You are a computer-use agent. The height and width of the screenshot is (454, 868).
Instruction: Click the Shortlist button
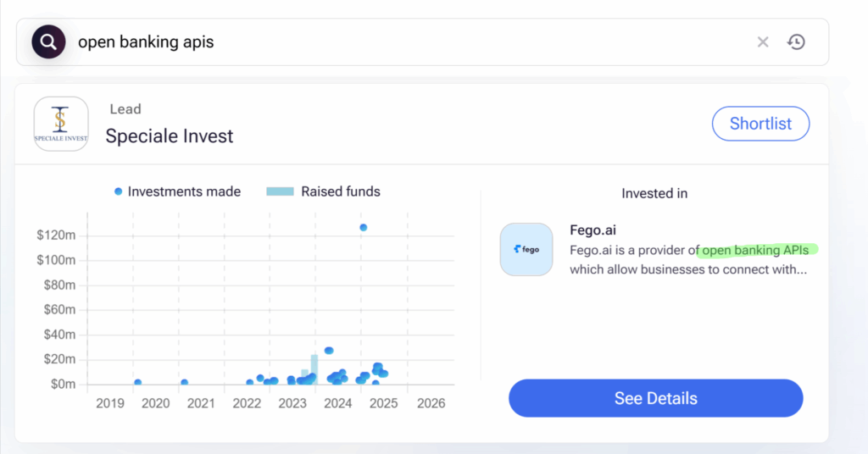(760, 124)
